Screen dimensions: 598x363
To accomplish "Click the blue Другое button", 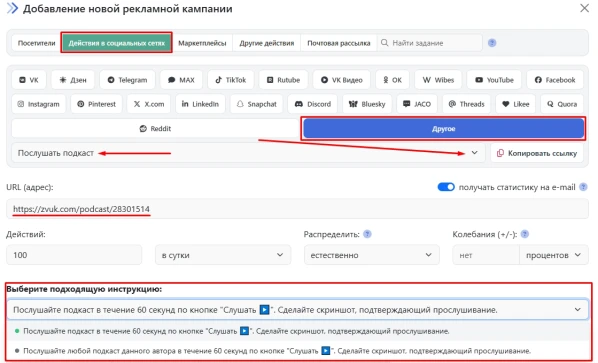I will pyautogui.click(x=443, y=128).
